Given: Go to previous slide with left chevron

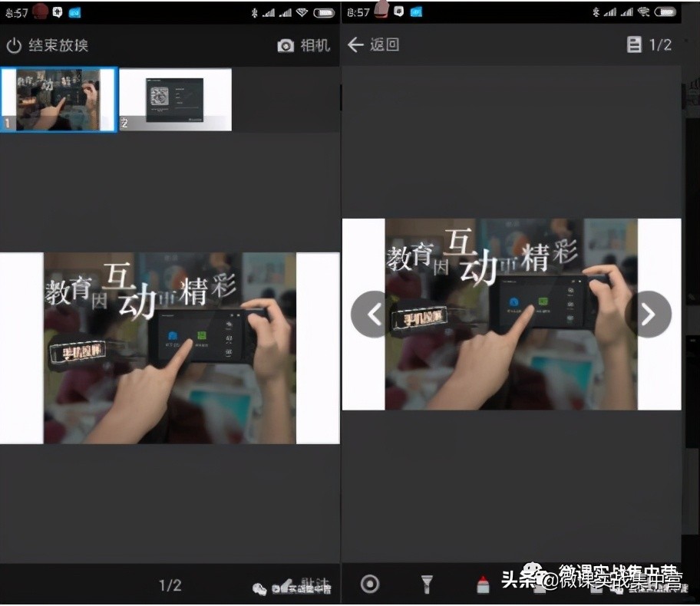Looking at the screenshot, I should pyautogui.click(x=373, y=315).
